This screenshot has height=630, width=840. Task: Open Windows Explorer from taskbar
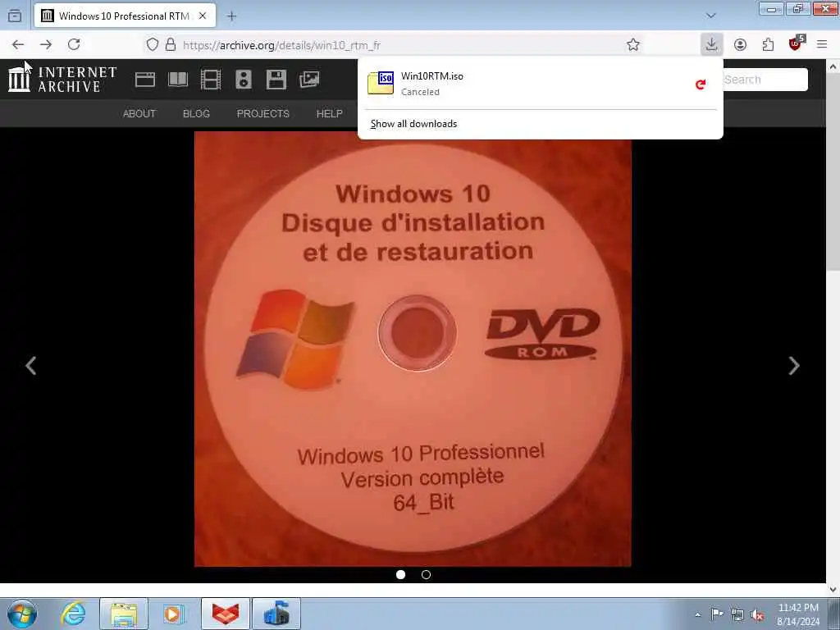click(124, 614)
